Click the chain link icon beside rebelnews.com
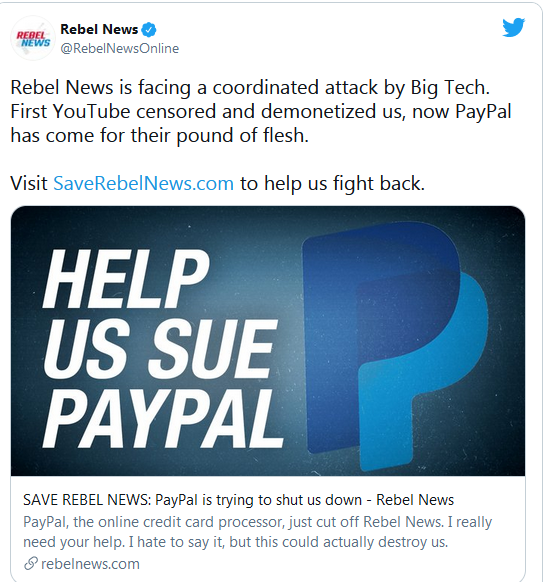This screenshot has height=582, width=544. coord(31,563)
